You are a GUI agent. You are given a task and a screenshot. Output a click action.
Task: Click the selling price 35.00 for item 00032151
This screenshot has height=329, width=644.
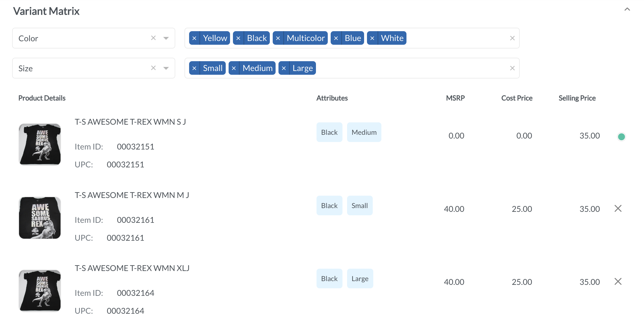coord(590,136)
